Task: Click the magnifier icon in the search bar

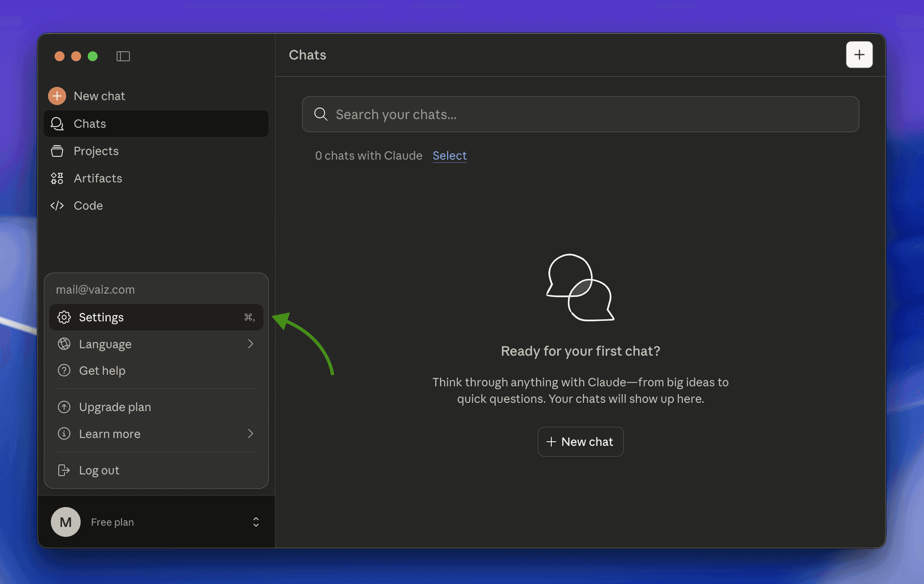Action: (x=321, y=114)
